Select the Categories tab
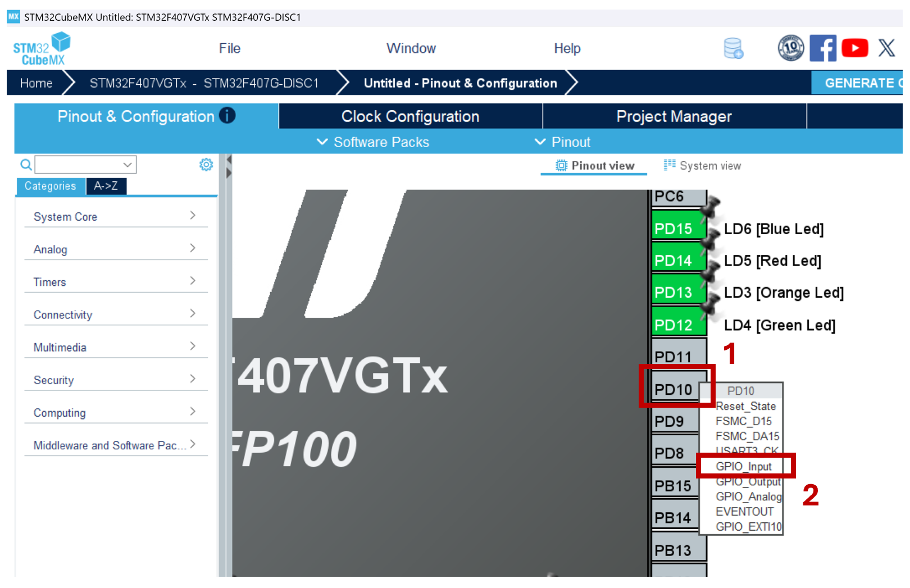The image size is (910, 588). (51, 186)
